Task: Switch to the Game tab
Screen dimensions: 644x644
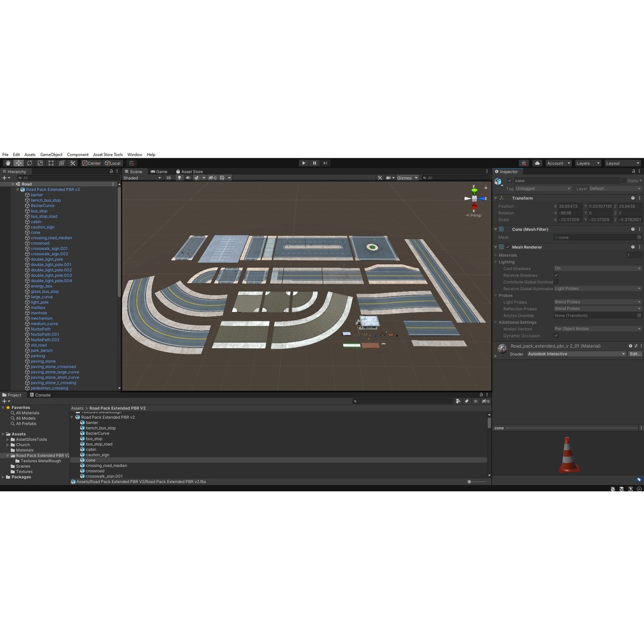Action: (x=159, y=171)
